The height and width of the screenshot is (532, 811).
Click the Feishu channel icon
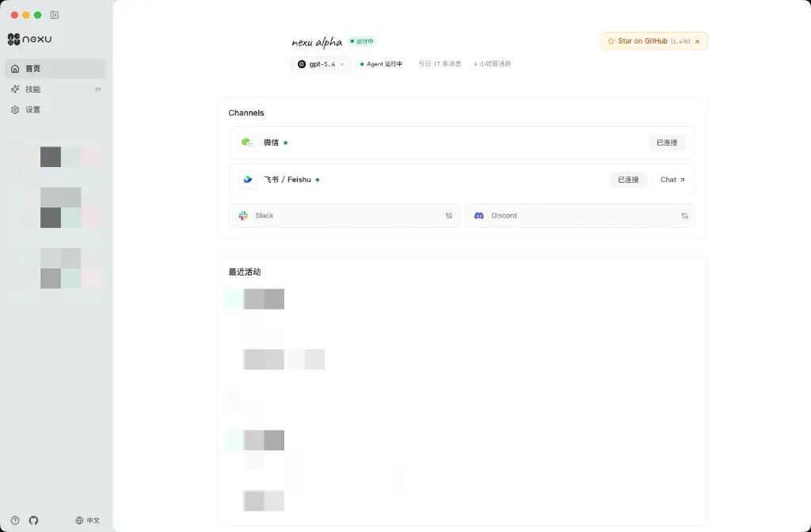pos(247,180)
